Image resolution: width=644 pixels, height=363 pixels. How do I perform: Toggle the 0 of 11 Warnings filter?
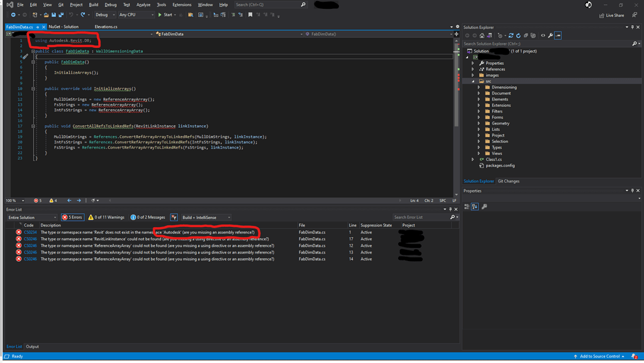point(106,218)
